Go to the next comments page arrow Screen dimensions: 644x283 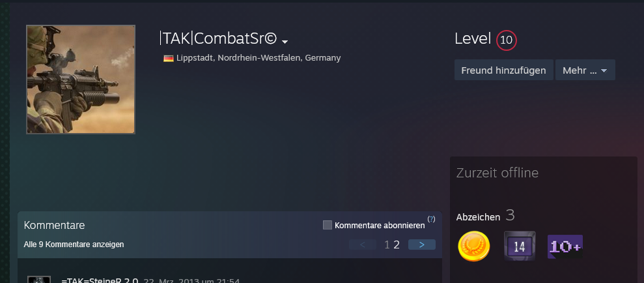(422, 245)
